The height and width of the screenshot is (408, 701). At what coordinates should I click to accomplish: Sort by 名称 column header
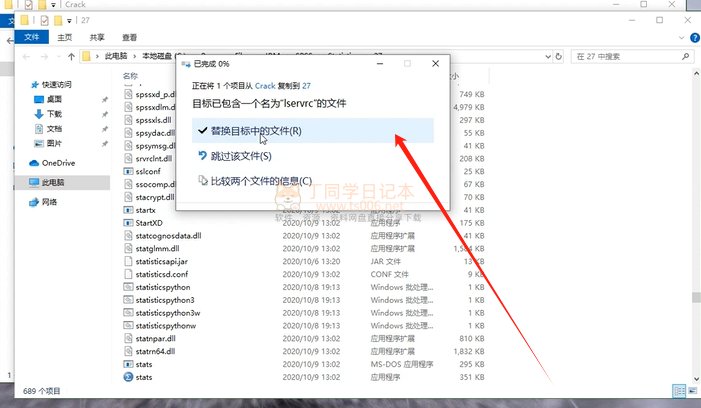[x=130, y=76]
